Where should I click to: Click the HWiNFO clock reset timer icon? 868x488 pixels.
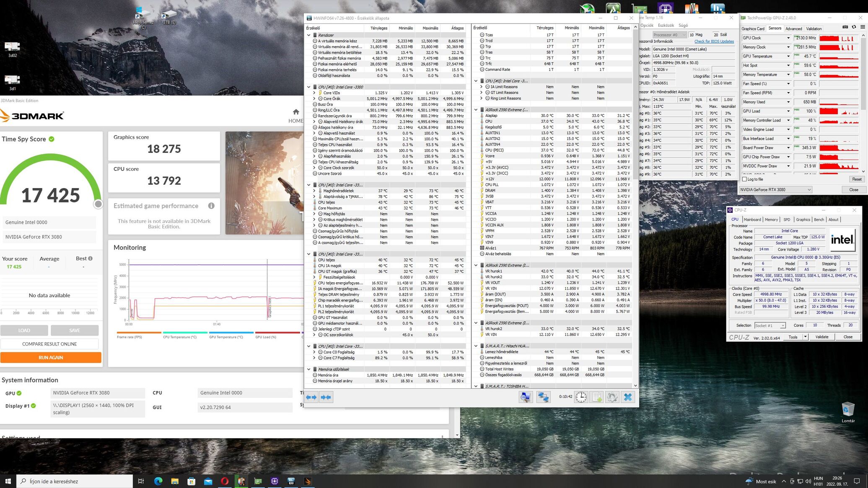[x=581, y=397]
